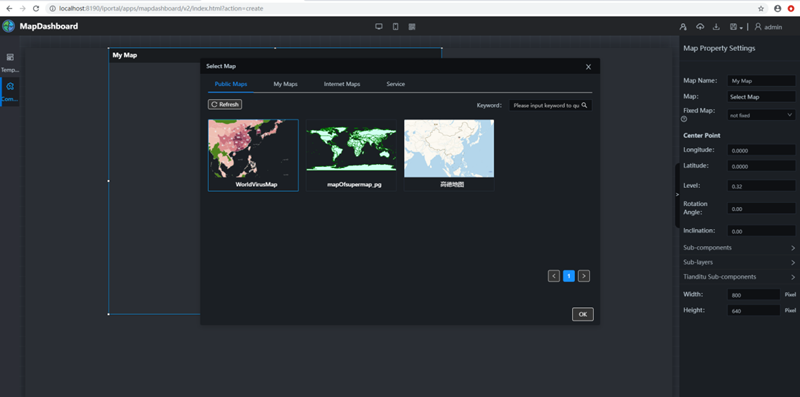Screen dimensions: 800x397
Task: Open the QR code icon in header
Action: 412,27
